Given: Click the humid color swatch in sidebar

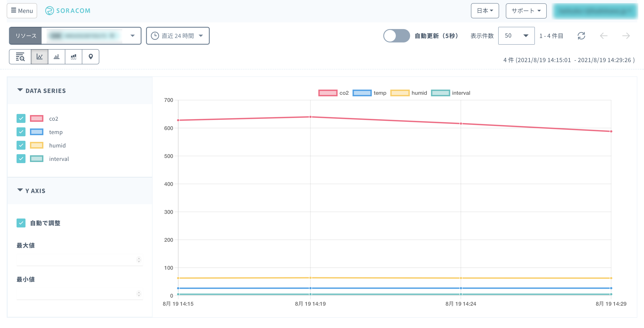Looking at the screenshot, I should pyautogui.click(x=36, y=145).
